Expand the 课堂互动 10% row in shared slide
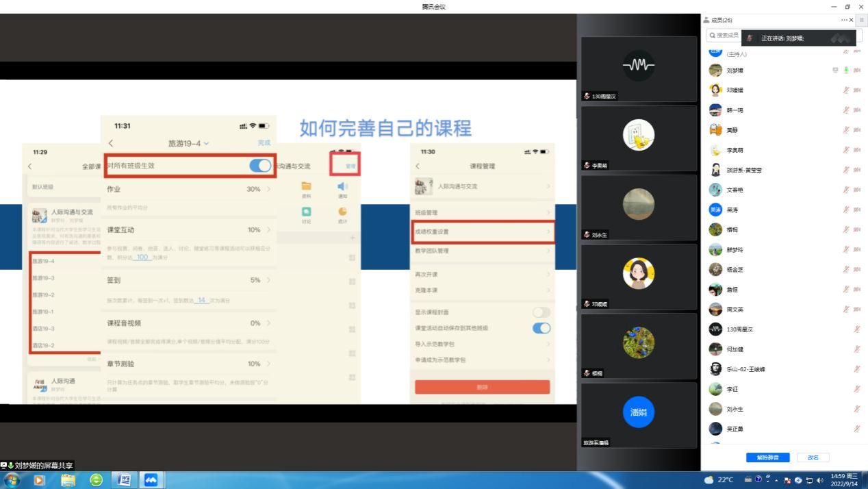868x489 pixels. click(x=188, y=230)
